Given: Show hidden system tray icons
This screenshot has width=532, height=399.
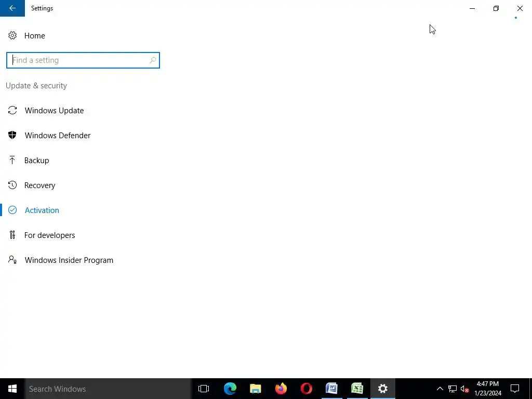Looking at the screenshot, I should point(440,389).
